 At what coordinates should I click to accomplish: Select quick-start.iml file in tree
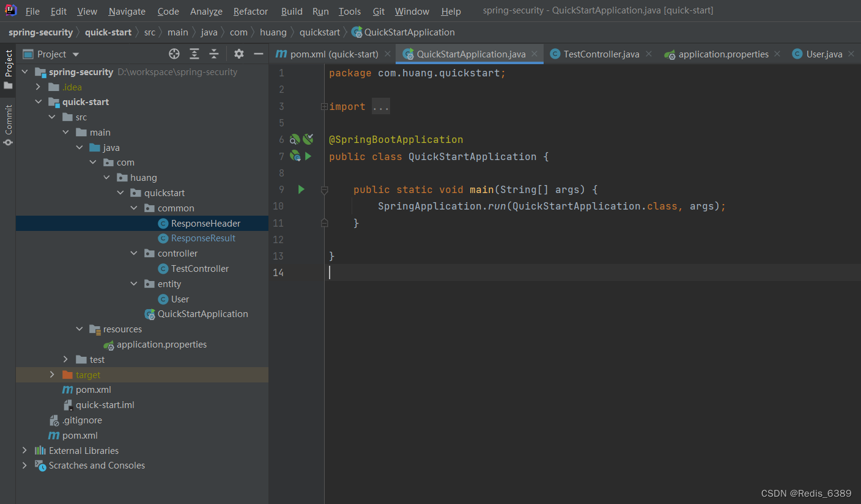[105, 405]
